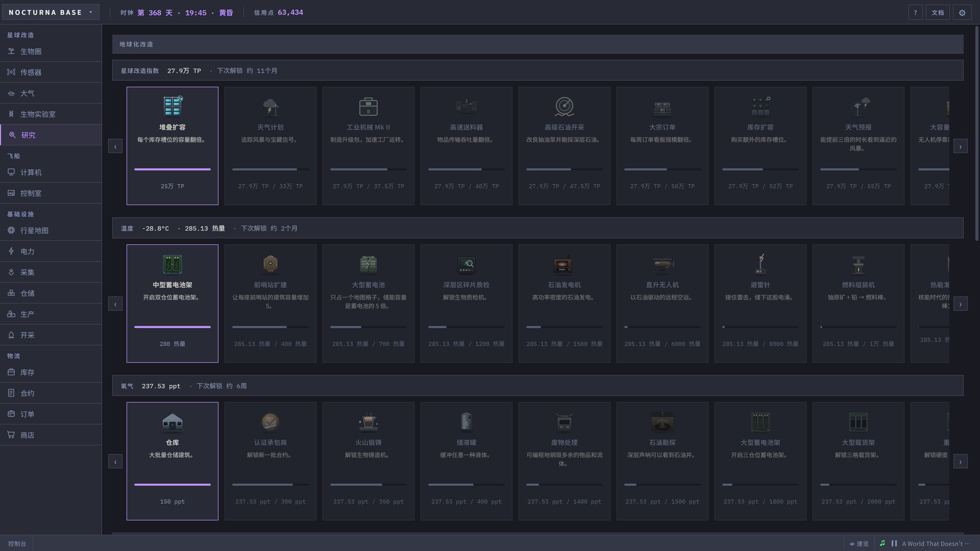This screenshot has width=980, height=551.
Task: Click the 计算机 monitor icon
Action: (x=11, y=172)
